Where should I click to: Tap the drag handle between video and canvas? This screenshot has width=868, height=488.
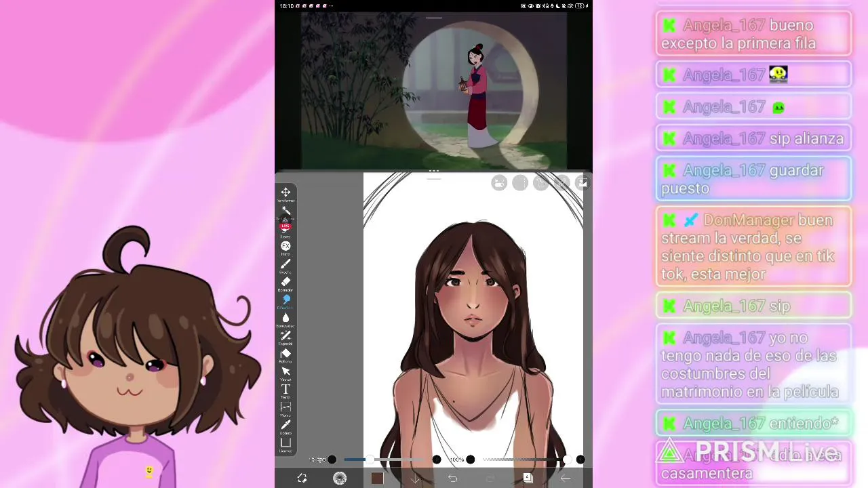(433, 171)
